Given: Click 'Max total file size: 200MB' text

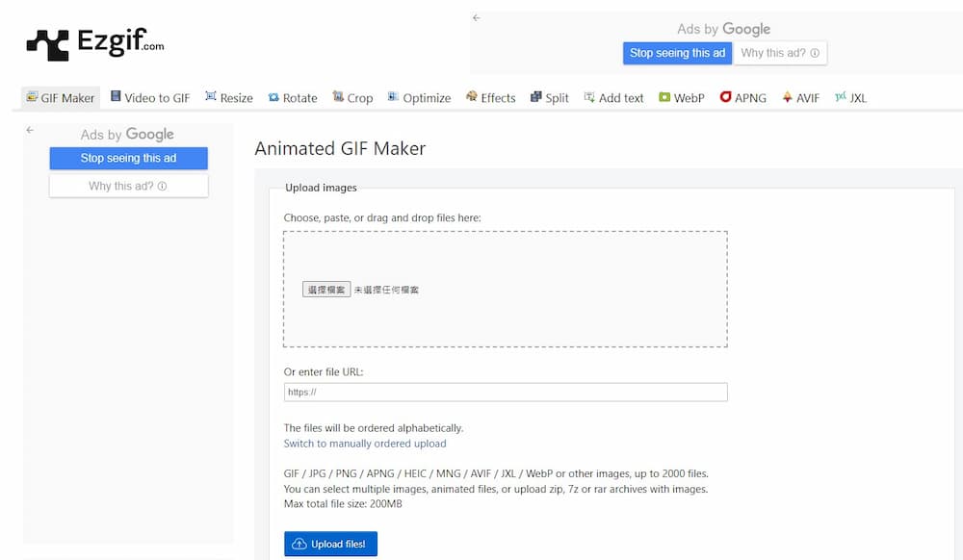Looking at the screenshot, I should click(x=343, y=504).
